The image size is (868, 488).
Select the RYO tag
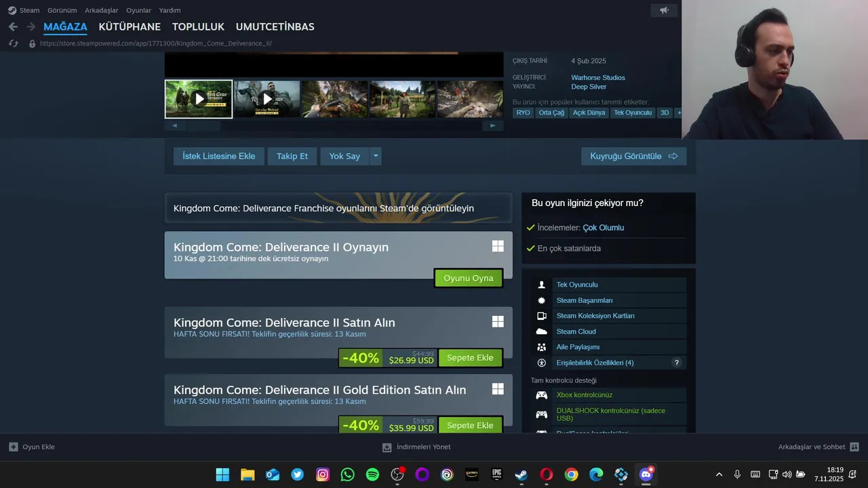(x=523, y=113)
